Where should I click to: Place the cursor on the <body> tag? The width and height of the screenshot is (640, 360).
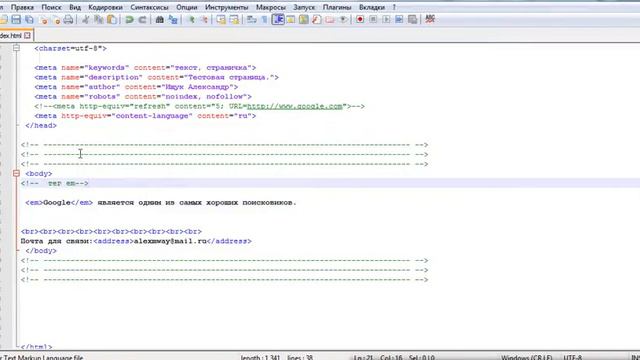pyautogui.click(x=39, y=174)
